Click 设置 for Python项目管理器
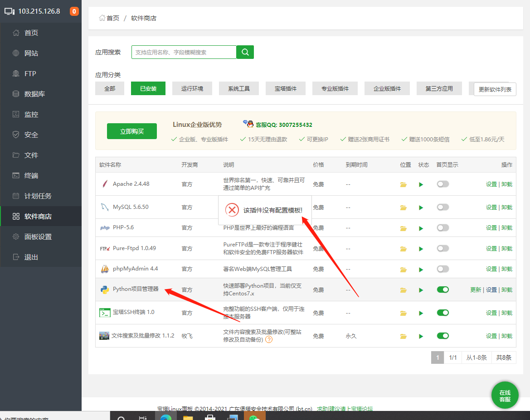The width and height of the screenshot is (530, 420). click(x=491, y=290)
